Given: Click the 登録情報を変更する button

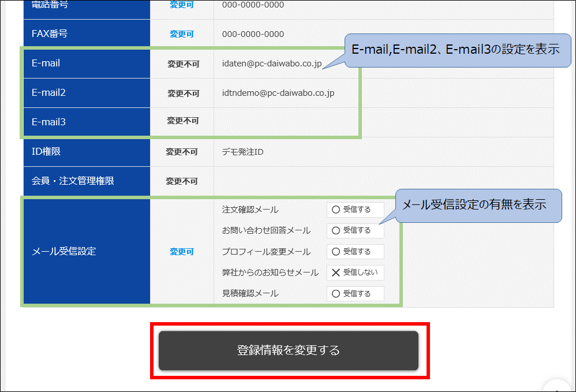Looking at the screenshot, I should point(288,350).
